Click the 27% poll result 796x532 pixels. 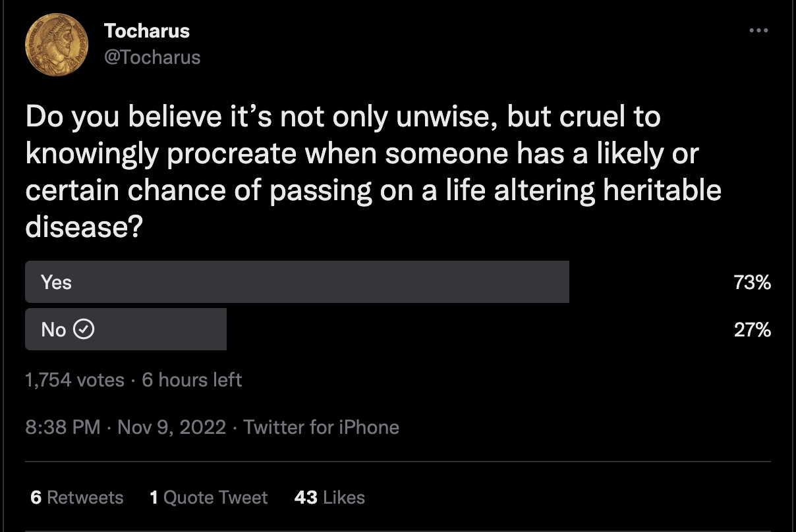(x=753, y=329)
